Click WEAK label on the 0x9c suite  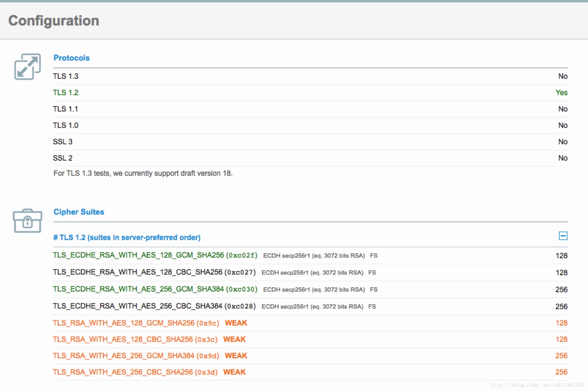[236, 323]
